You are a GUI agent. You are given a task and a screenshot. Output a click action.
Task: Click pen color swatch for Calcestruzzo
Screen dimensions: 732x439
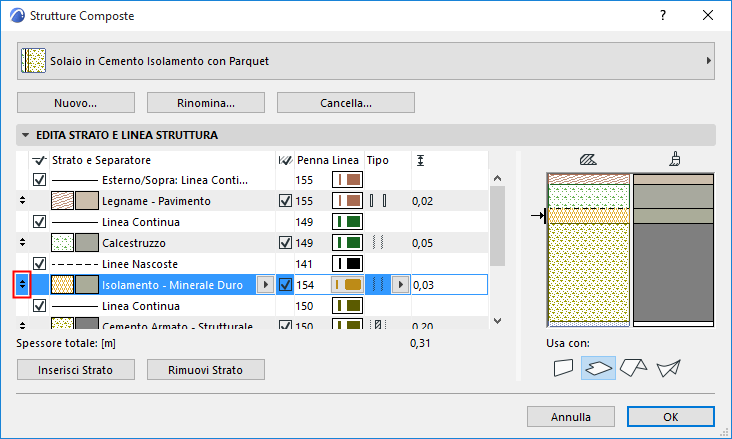click(347, 242)
